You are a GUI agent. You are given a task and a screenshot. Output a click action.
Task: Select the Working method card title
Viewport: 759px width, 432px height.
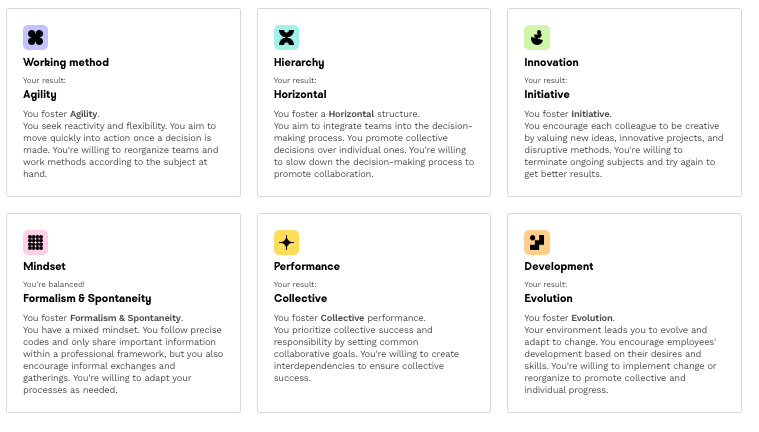pyautogui.click(x=66, y=62)
